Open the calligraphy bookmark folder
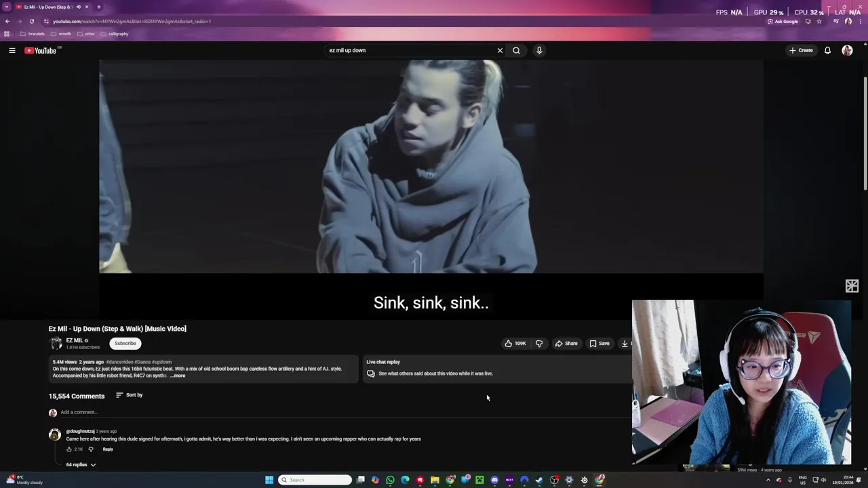The height and width of the screenshot is (488, 868). click(x=114, y=34)
